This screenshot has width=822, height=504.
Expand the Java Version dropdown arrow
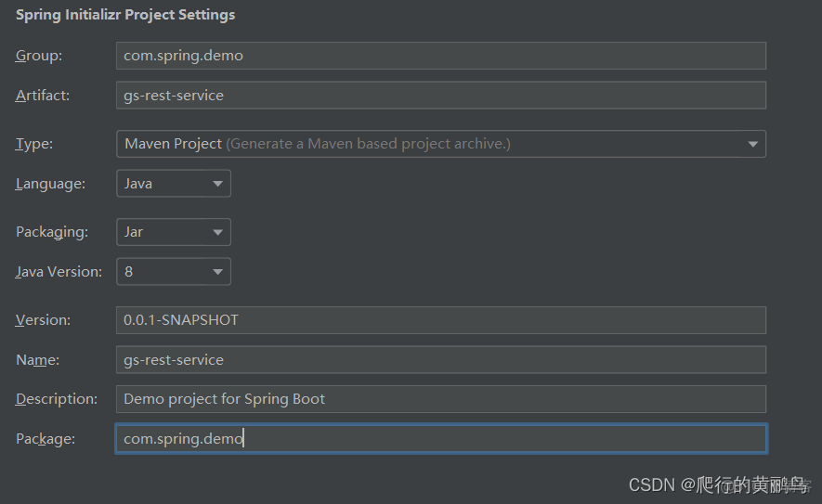pyautogui.click(x=217, y=272)
